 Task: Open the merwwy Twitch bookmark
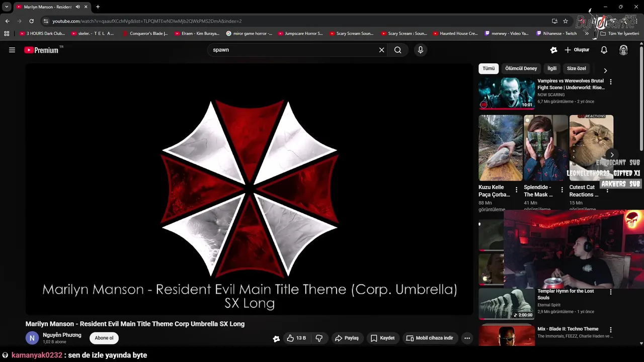click(x=507, y=33)
